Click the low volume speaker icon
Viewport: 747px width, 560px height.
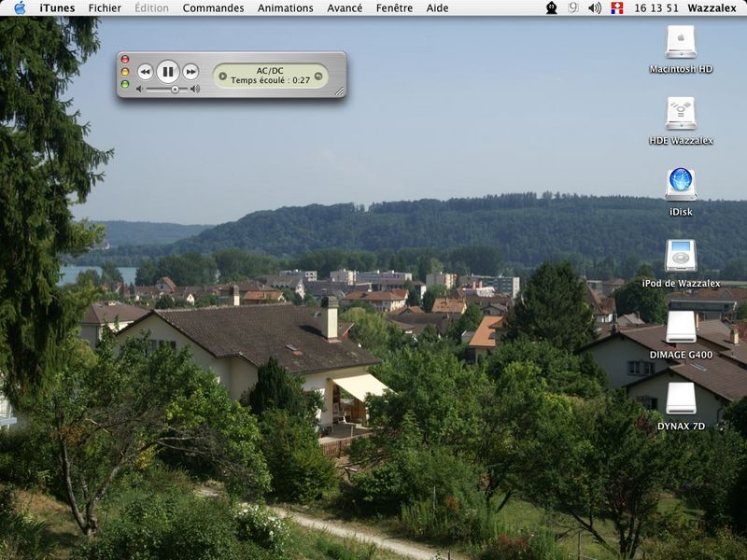coord(139,89)
